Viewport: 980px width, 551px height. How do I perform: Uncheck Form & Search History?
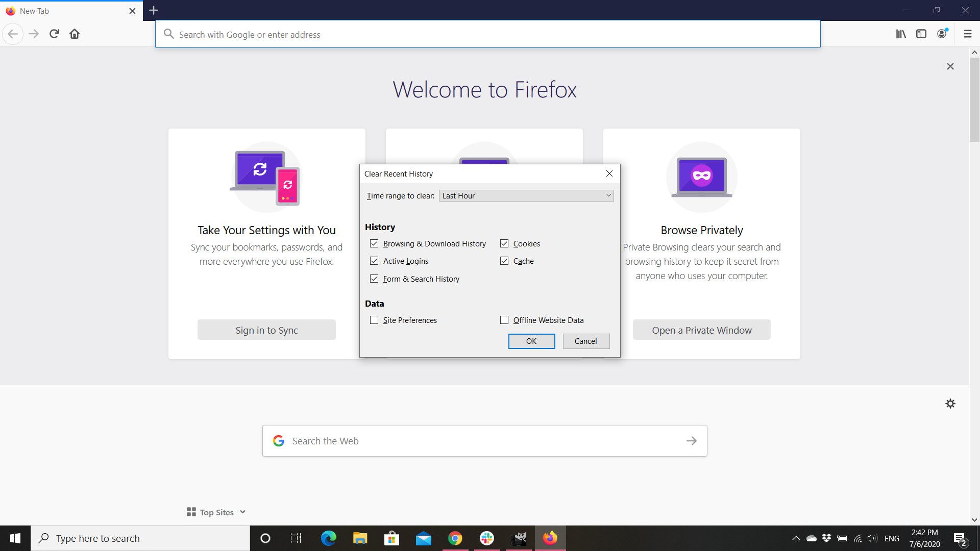[374, 279]
